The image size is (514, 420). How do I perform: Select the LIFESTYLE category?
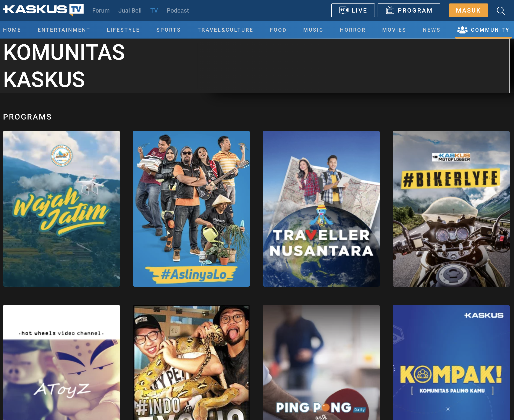(123, 30)
